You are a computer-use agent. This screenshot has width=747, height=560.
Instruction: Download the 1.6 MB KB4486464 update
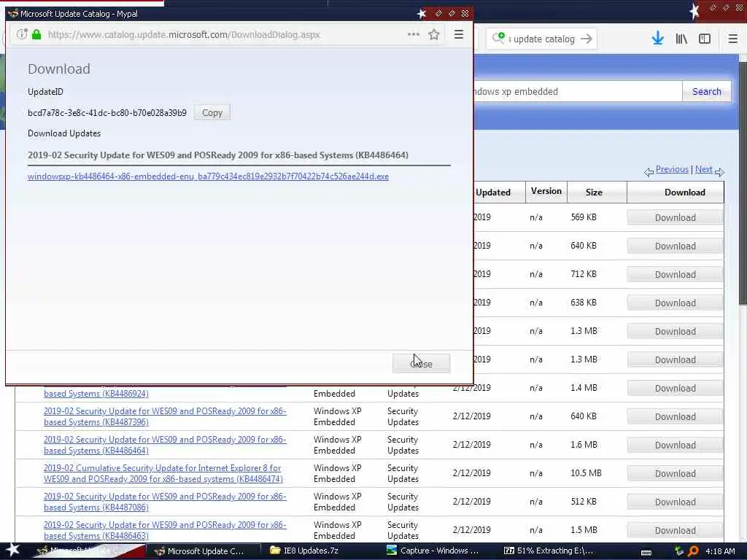(x=675, y=446)
